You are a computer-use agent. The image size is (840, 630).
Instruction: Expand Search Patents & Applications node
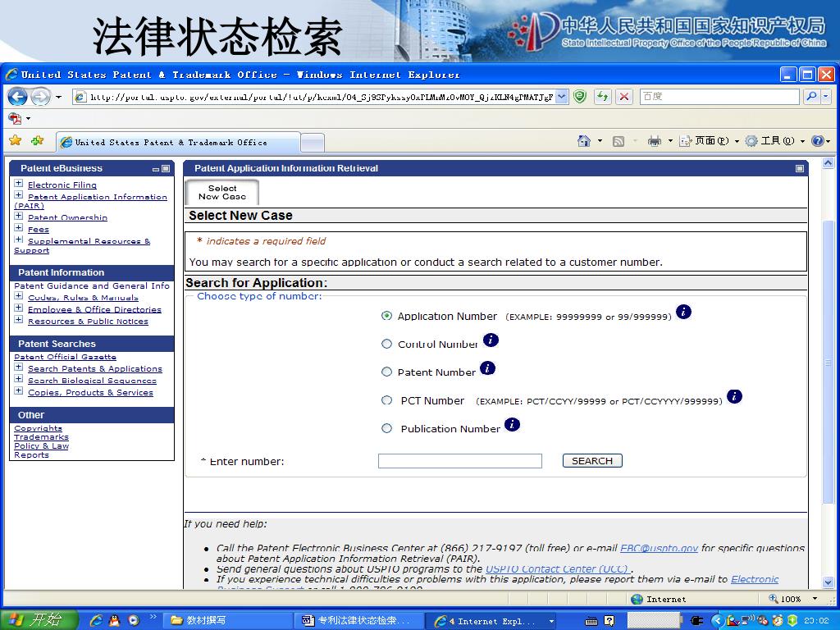point(19,367)
